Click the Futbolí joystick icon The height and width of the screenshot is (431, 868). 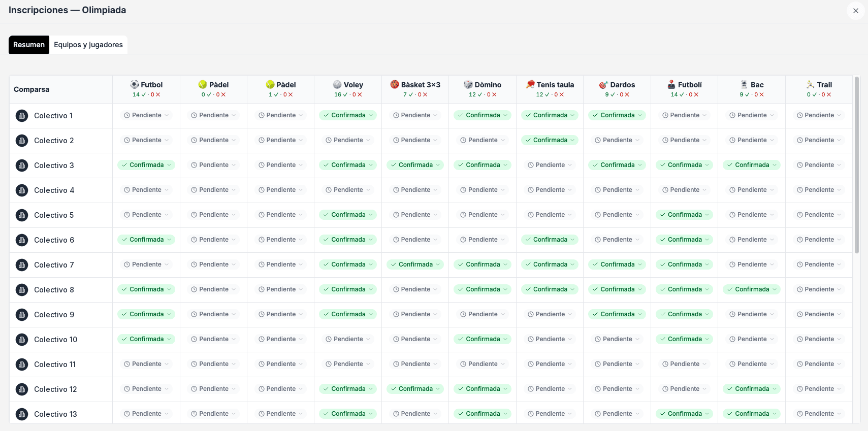point(671,84)
